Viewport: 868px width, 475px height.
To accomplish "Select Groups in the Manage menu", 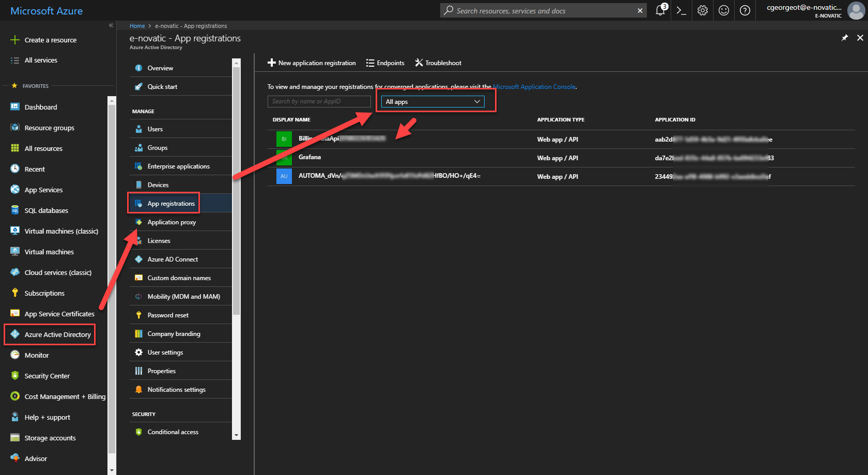I will (x=181, y=148).
